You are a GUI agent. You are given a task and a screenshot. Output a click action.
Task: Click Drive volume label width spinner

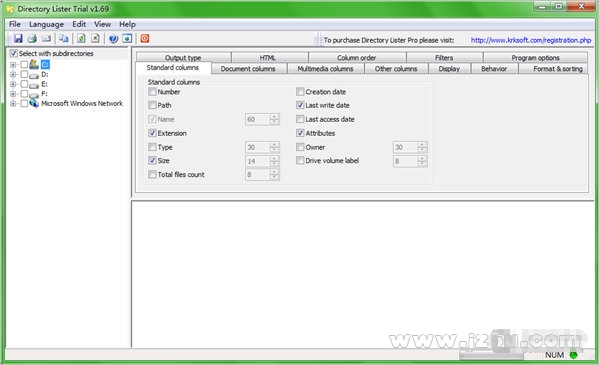tap(422, 161)
